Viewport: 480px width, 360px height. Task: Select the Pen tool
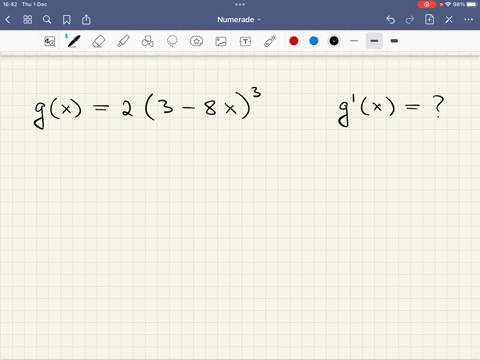73,41
